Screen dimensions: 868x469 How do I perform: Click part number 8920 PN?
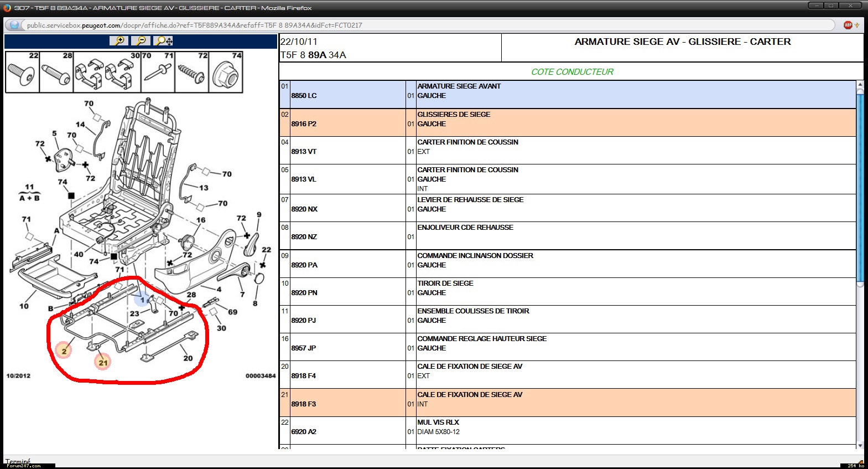[304, 293]
